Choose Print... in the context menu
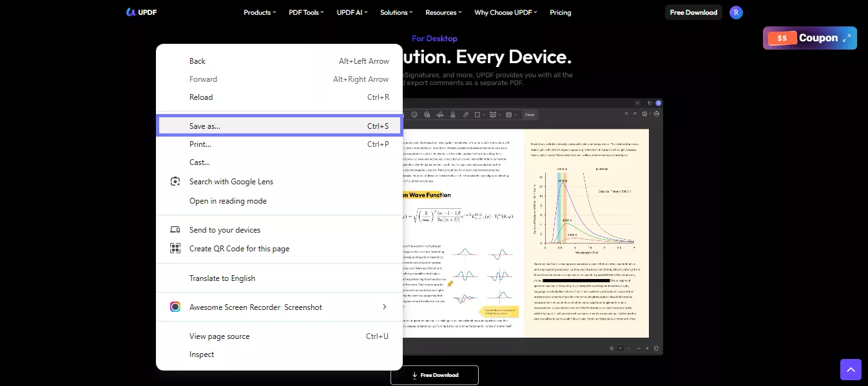Screen dimensions: 868x386 200,144
